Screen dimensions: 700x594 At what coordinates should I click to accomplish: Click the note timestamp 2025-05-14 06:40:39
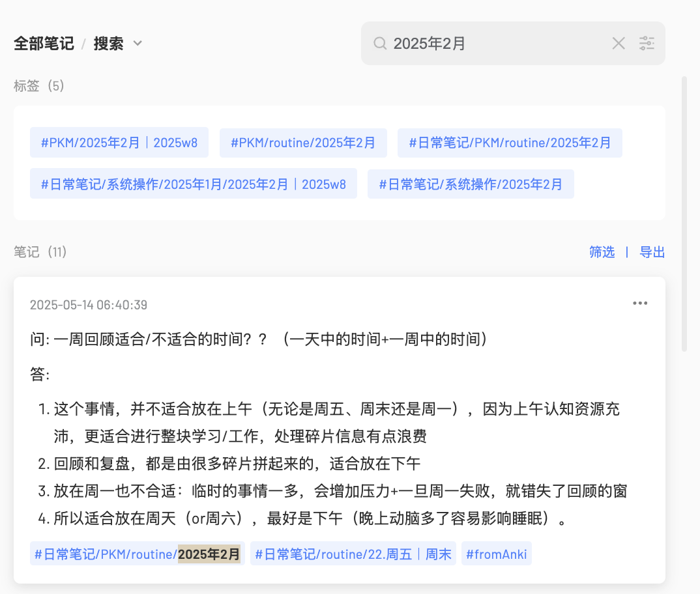[89, 305]
